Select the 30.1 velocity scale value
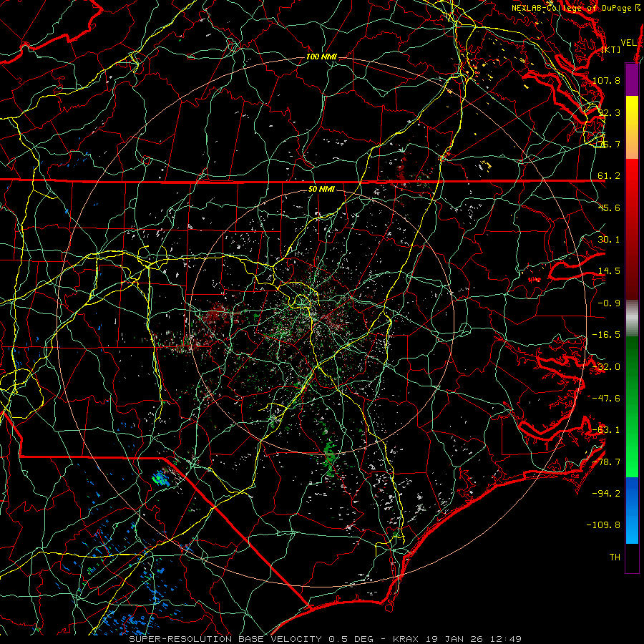Image resolution: width=644 pixels, height=644 pixels. tap(609, 240)
